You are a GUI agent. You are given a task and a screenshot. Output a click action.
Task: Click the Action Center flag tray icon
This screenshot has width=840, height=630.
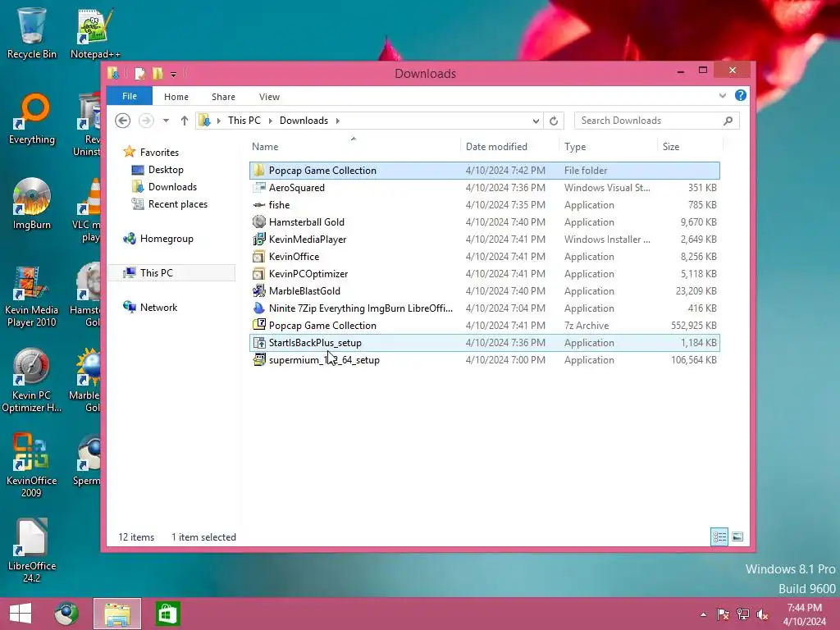tap(724, 614)
